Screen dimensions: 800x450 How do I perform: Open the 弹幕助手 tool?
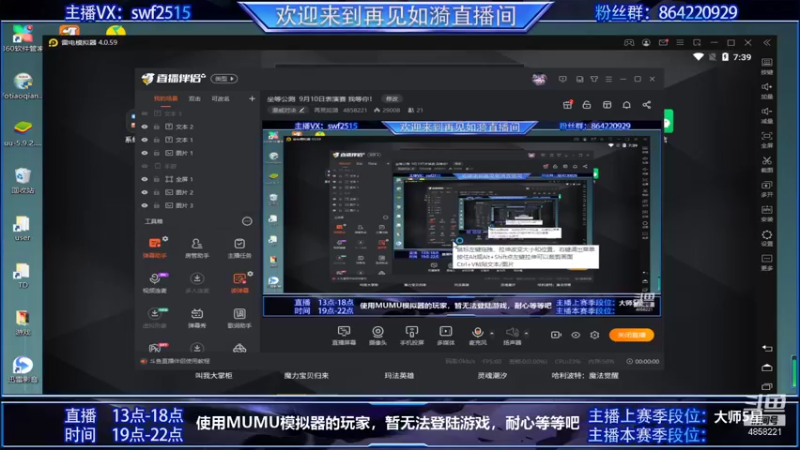155,247
